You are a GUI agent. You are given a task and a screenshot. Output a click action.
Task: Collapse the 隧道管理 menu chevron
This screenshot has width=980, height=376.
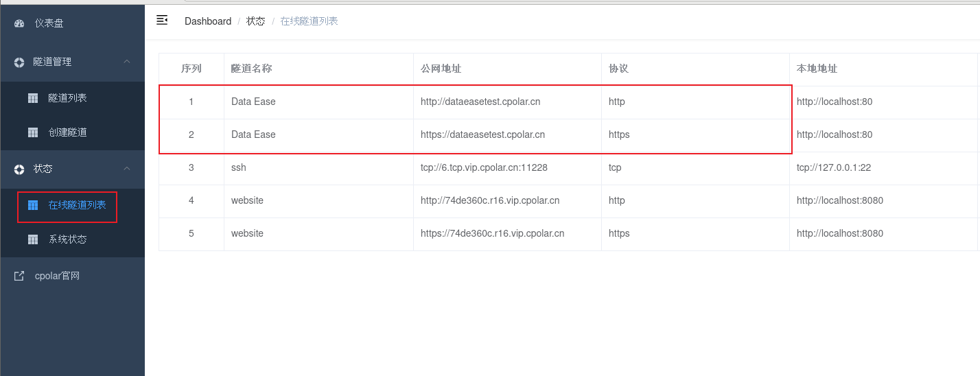click(127, 62)
